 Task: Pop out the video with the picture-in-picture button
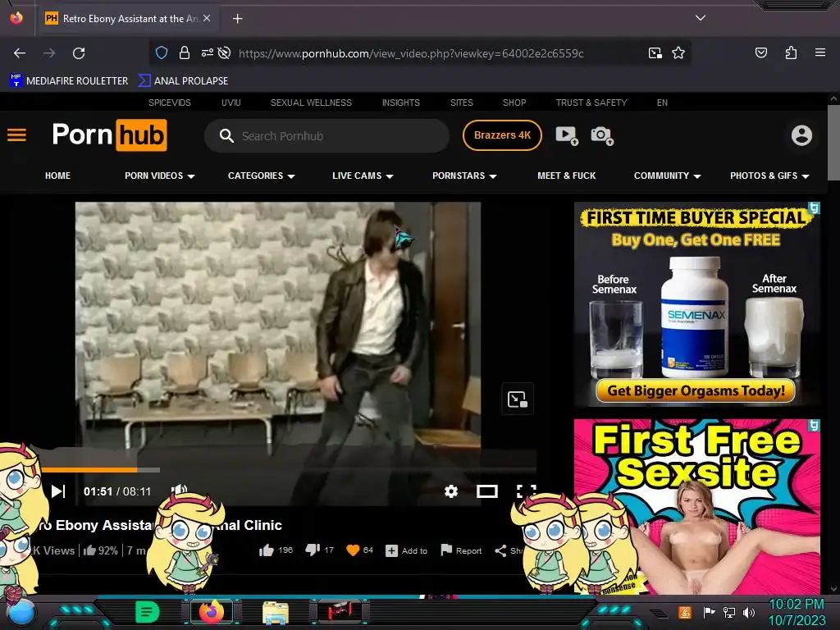click(x=517, y=399)
